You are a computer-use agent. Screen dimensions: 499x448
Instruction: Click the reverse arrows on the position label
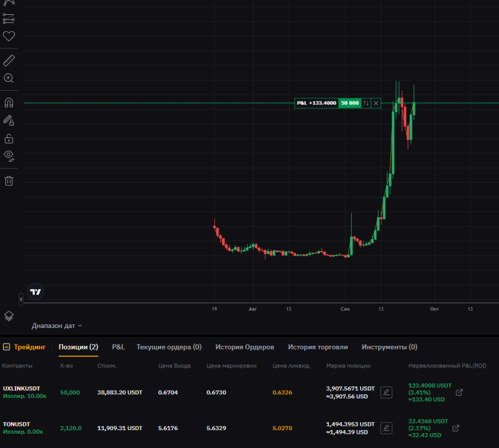pyautogui.click(x=366, y=103)
